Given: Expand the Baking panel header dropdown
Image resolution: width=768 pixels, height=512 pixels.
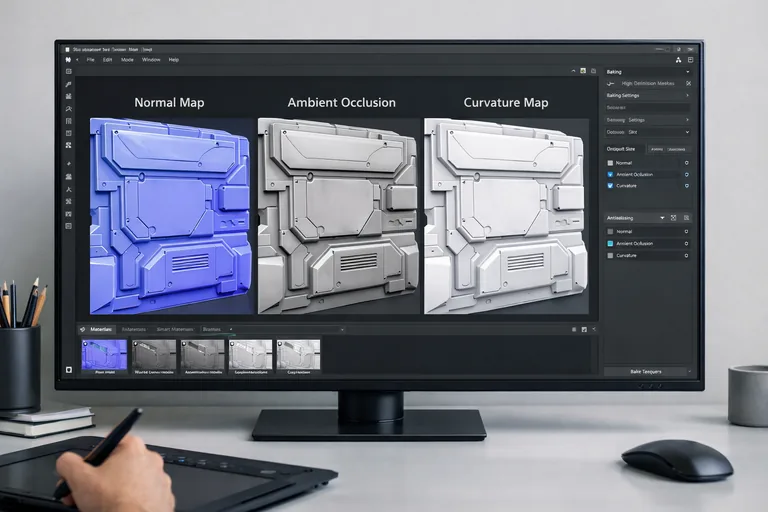Looking at the screenshot, I should (687, 71).
